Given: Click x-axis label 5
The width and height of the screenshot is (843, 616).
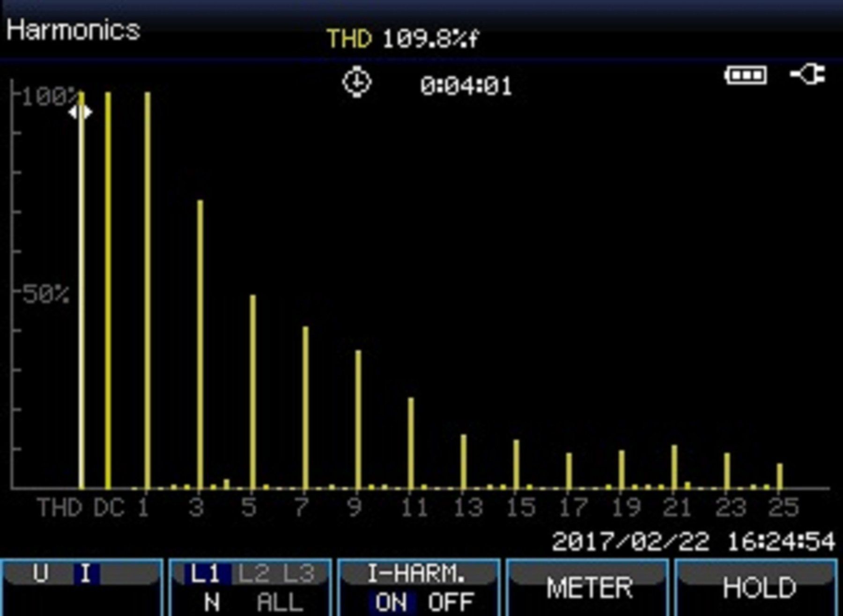Looking at the screenshot, I should (x=249, y=507).
